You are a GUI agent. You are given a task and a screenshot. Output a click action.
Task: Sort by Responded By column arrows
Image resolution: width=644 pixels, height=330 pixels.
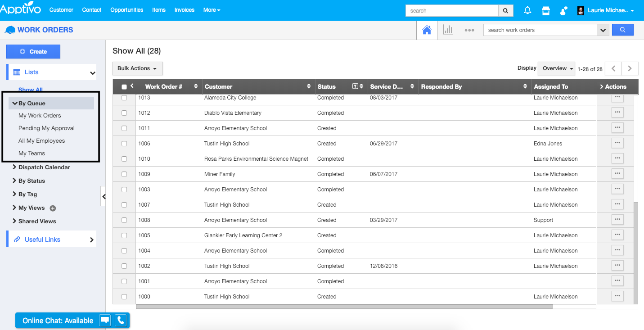pos(526,86)
